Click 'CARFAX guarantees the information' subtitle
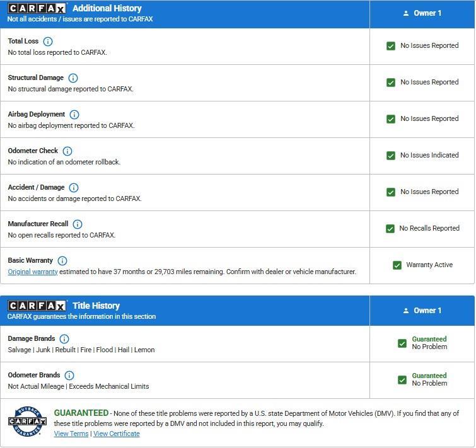The width and height of the screenshot is (476, 448). coord(82,316)
